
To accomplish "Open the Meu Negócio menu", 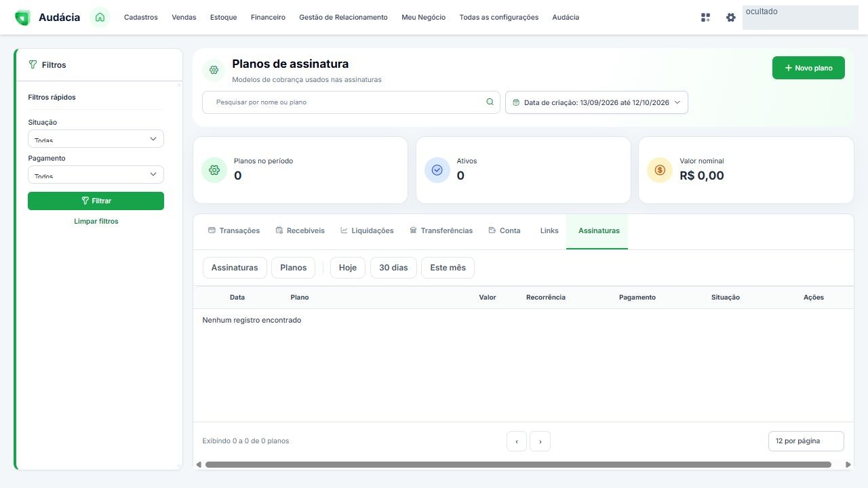I will click(x=424, y=18).
